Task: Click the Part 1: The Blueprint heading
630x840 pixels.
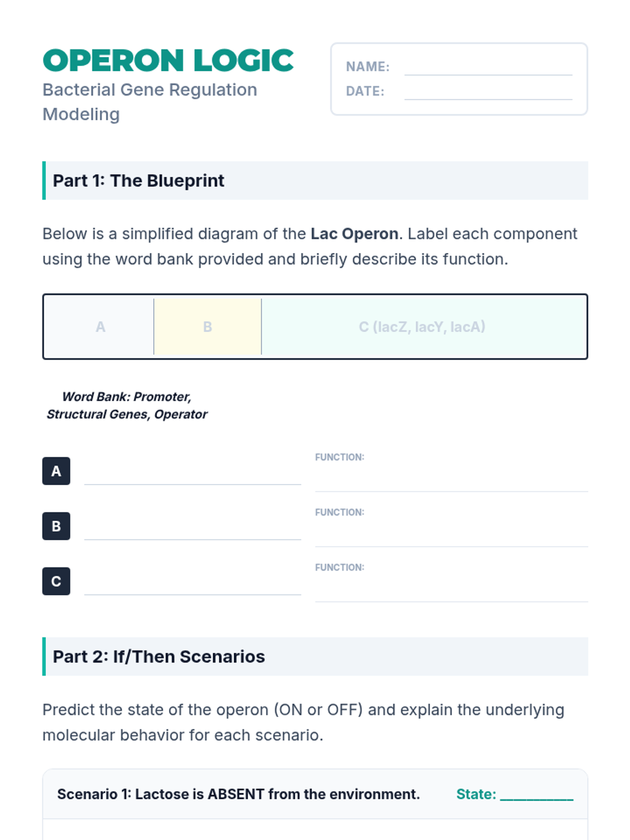Action: pyautogui.click(x=139, y=181)
